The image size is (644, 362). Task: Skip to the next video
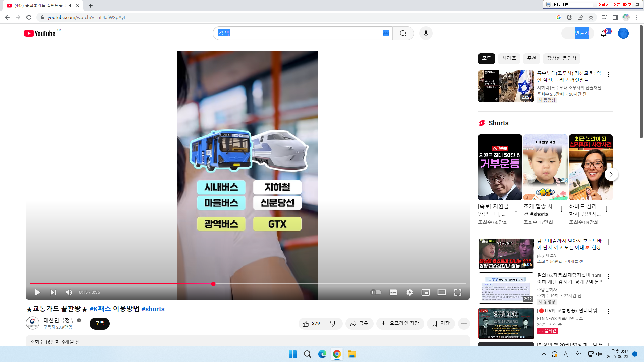[53, 292]
